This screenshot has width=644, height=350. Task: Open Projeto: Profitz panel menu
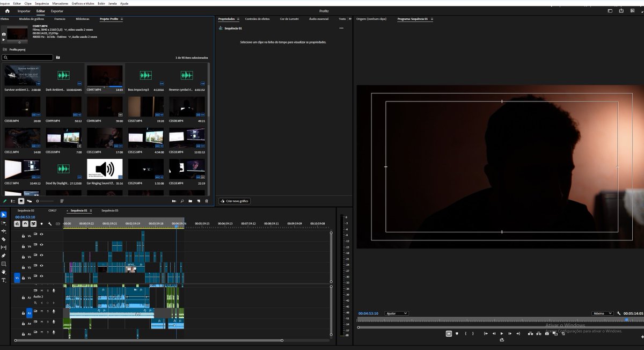[x=122, y=19]
